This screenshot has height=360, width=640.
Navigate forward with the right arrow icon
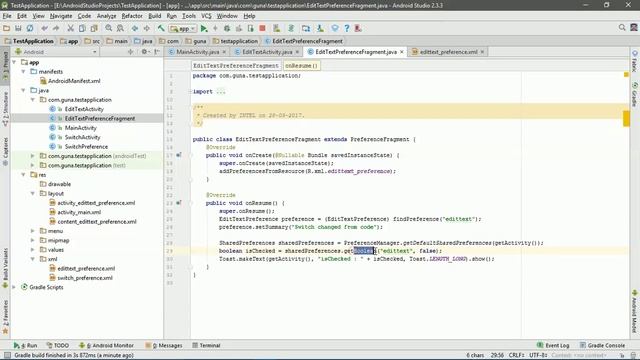(147, 28)
